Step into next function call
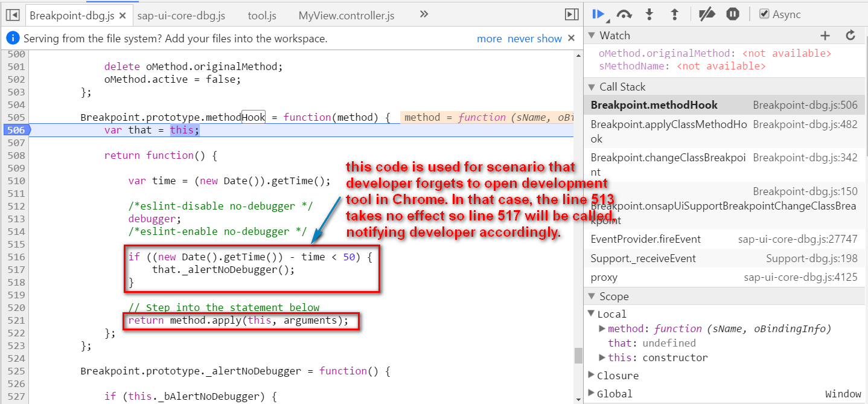This screenshot has width=868, height=404. tap(649, 14)
